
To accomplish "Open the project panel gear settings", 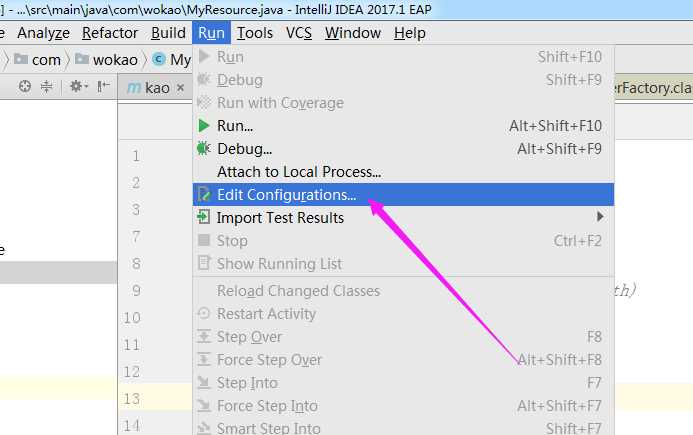I will pyautogui.click(x=79, y=86).
